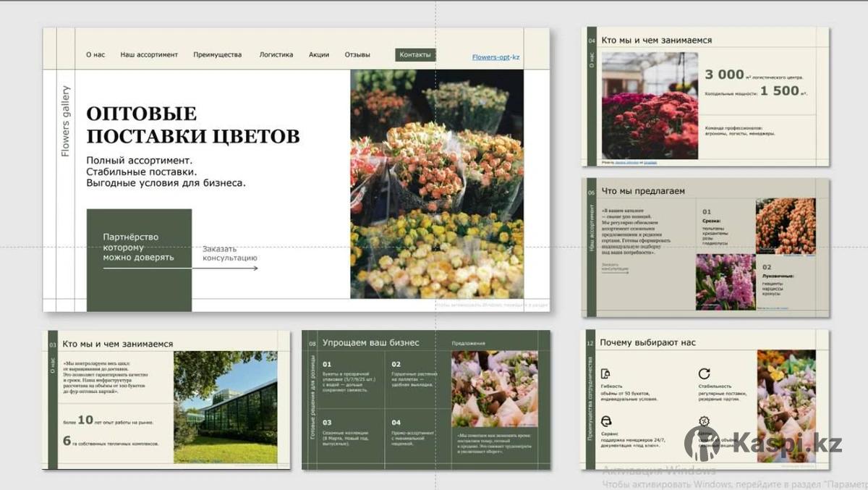The width and height of the screenshot is (868, 490).
Task: Click the red chrysanthemums photo on slide 04
Action: pyautogui.click(x=650, y=124)
